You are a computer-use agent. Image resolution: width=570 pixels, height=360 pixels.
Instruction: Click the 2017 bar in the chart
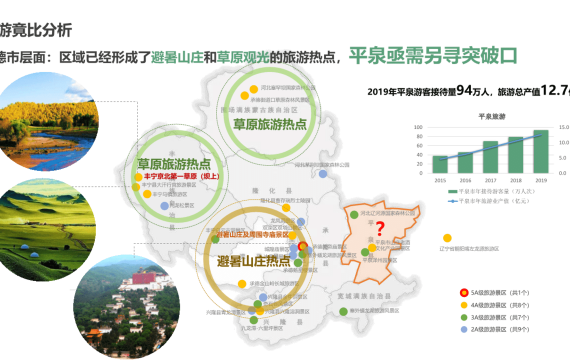click(490, 157)
